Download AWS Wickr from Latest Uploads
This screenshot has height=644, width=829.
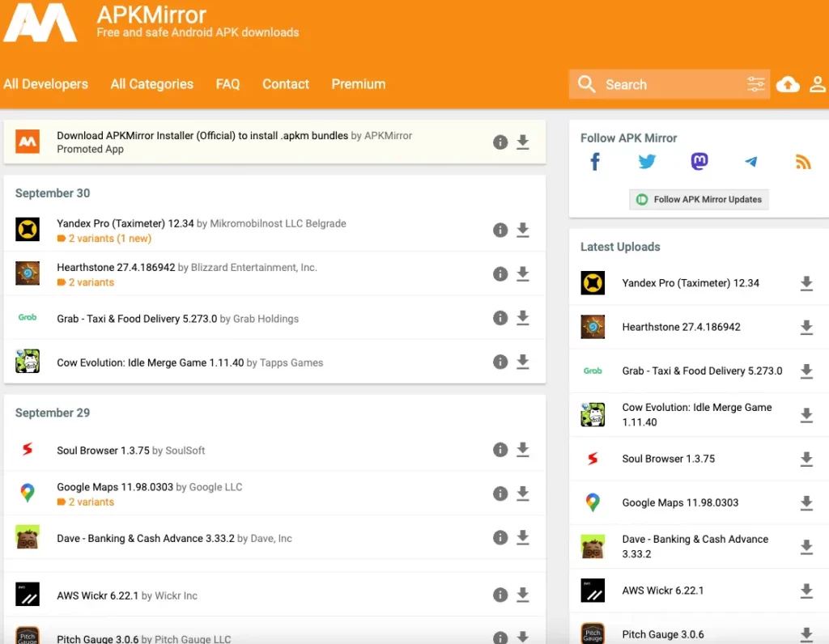[x=806, y=591]
